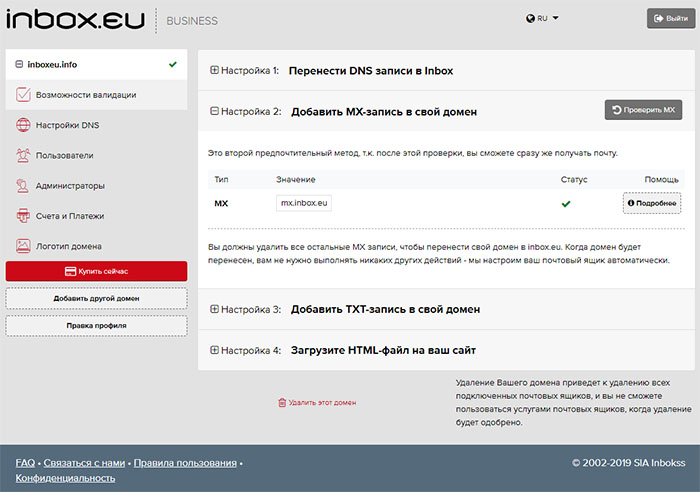Viewport: 700px width, 492px height.
Task: Open Правила пользования footer link
Action: (185, 463)
